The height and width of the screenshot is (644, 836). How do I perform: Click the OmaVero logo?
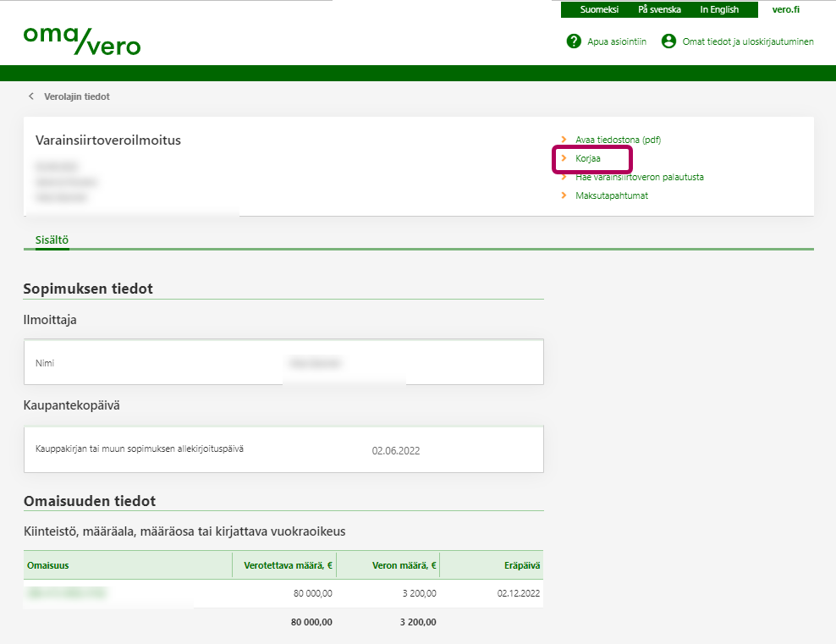tap(81, 41)
